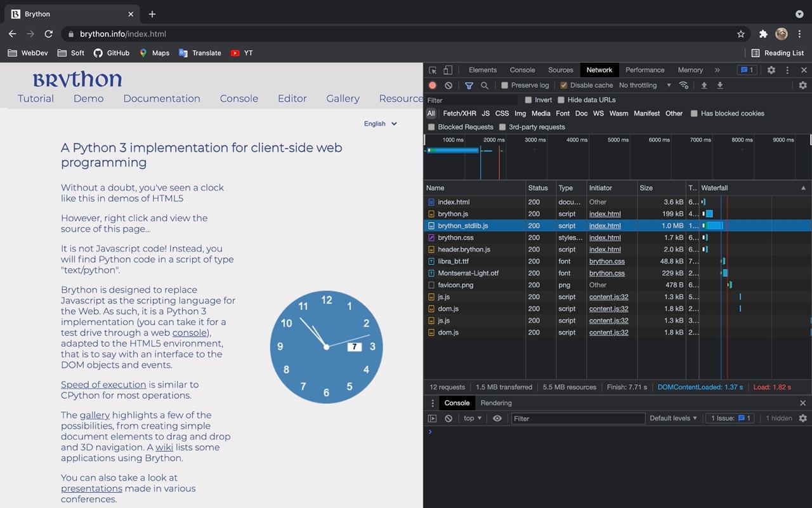This screenshot has width=812, height=508.
Task: Open the console top context dropdown
Action: [x=473, y=418]
